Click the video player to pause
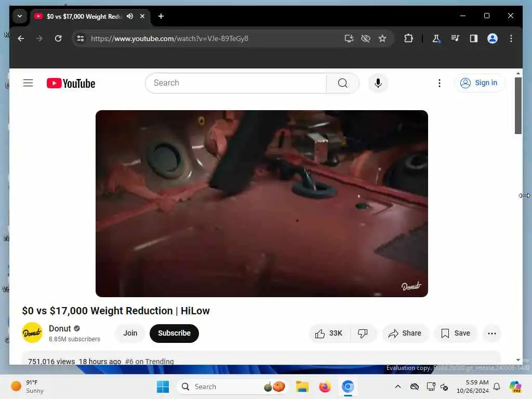 262,204
